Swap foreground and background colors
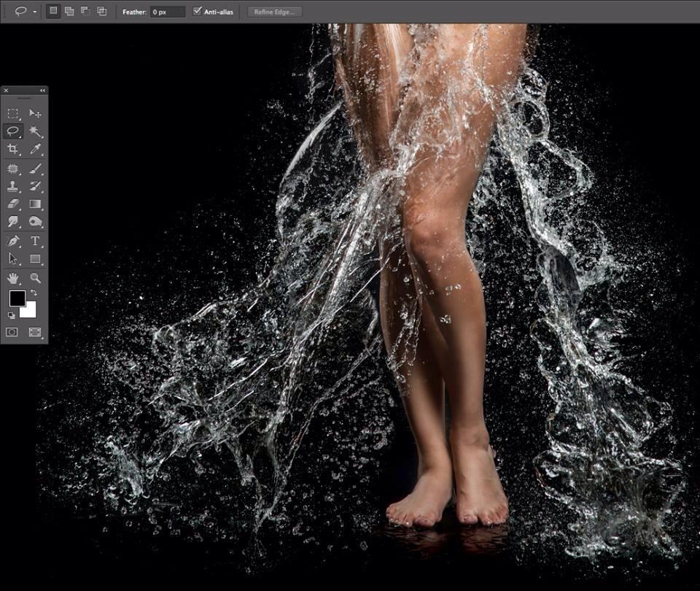The image size is (700, 591). click(x=34, y=293)
